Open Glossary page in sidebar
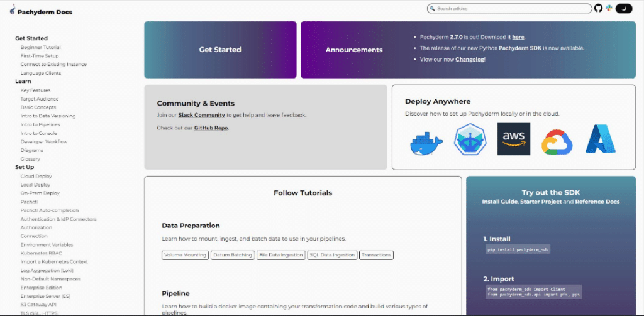This screenshot has width=644, height=316. (30, 159)
